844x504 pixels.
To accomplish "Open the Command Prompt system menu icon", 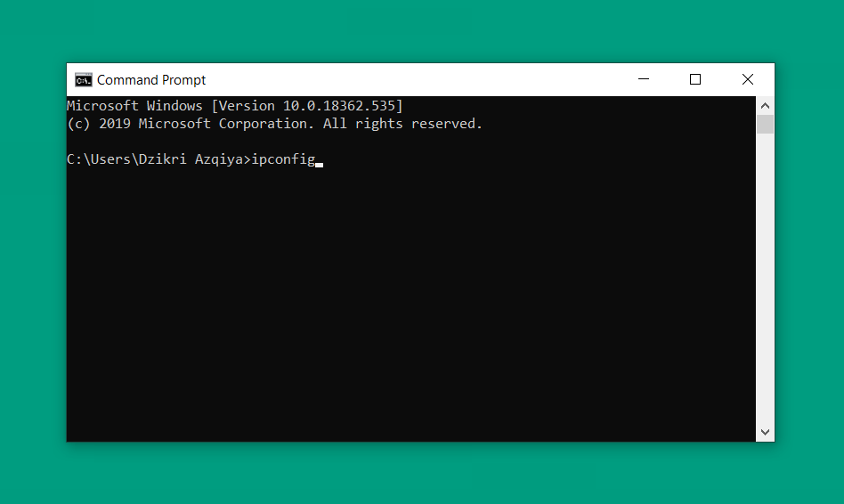I will pyautogui.click(x=84, y=79).
